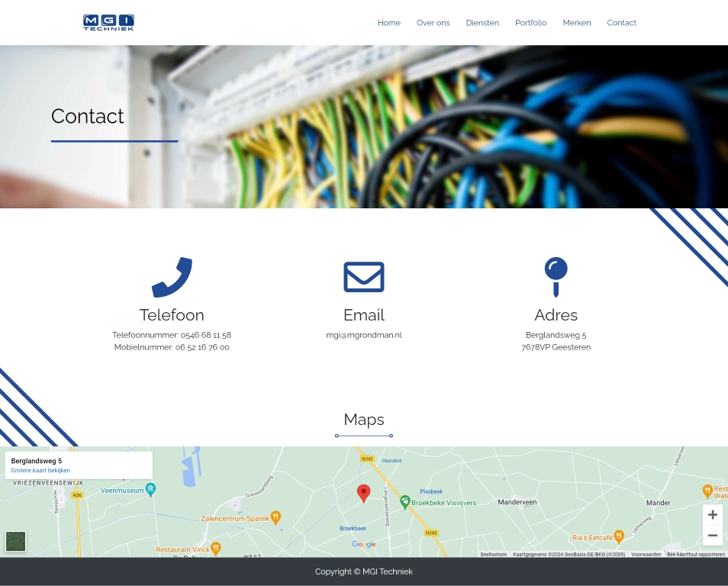728x586 pixels.
Task: Click Restaurant Vinck map marker
Action: pyautogui.click(x=216, y=549)
